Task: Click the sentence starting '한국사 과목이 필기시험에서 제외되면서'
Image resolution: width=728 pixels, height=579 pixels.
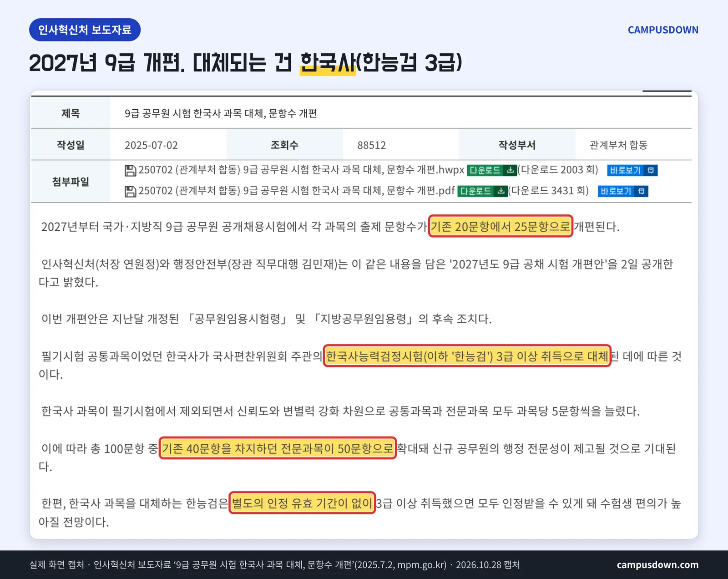Action: (x=340, y=411)
